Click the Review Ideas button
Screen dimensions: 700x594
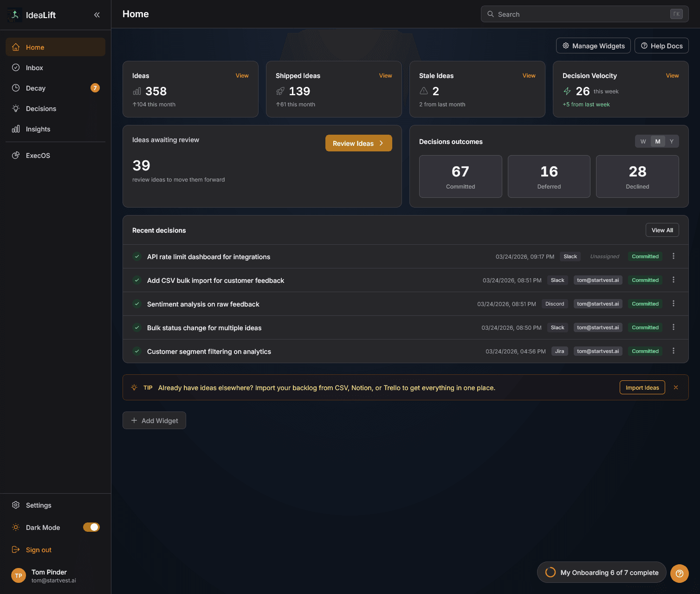(x=359, y=143)
